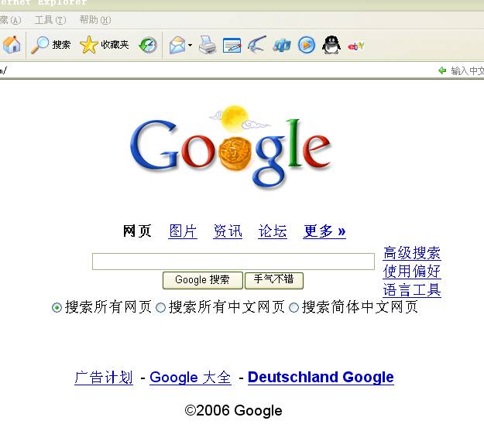Open the 语言工具 link
Image resolution: width=484 pixels, height=448 pixels.
(x=412, y=290)
